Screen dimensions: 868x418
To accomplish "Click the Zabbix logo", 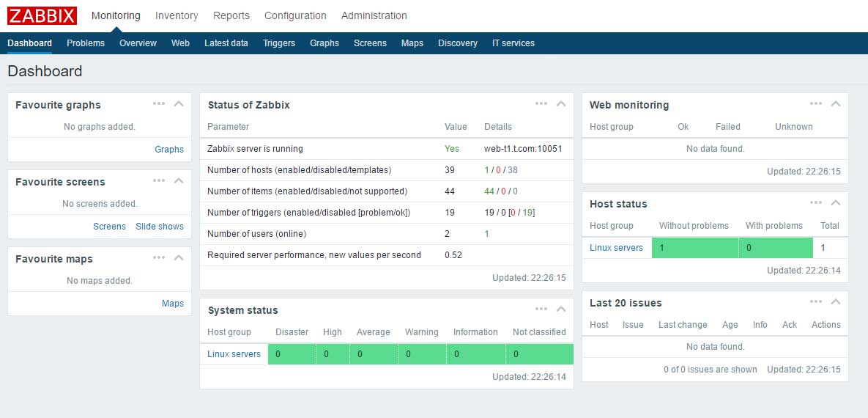I will pyautogui.click(x=42, y=15).
